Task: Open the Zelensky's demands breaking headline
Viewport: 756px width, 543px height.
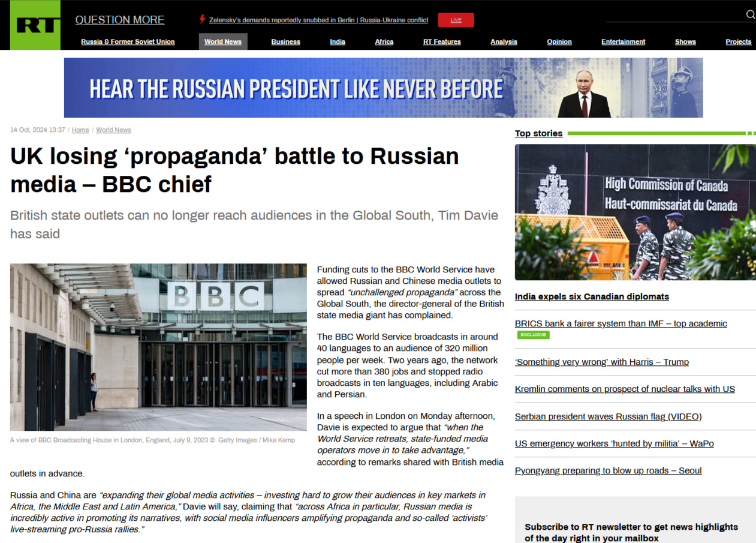Action: point(318,20)
